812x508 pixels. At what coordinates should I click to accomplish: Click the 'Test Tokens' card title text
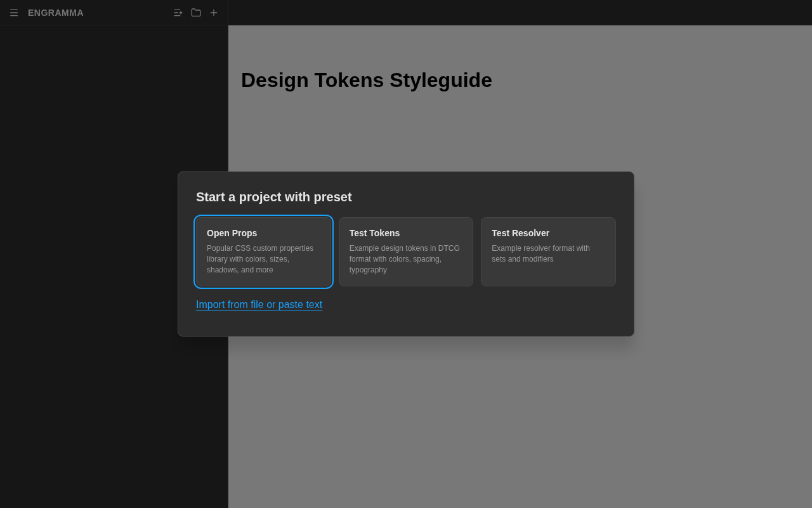374,233
